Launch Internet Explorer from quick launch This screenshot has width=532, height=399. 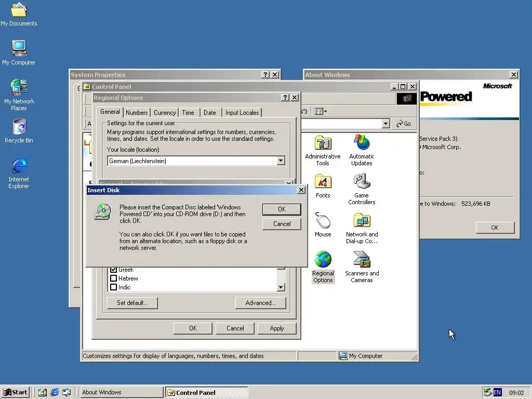(55, 392)
